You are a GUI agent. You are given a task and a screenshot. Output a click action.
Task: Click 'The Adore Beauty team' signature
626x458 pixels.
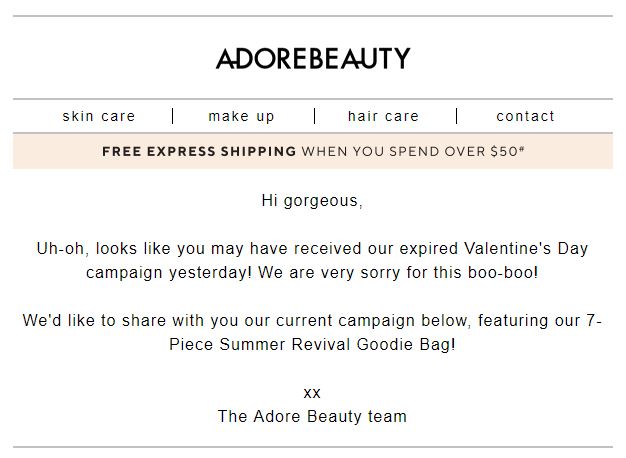coord(312,416)
